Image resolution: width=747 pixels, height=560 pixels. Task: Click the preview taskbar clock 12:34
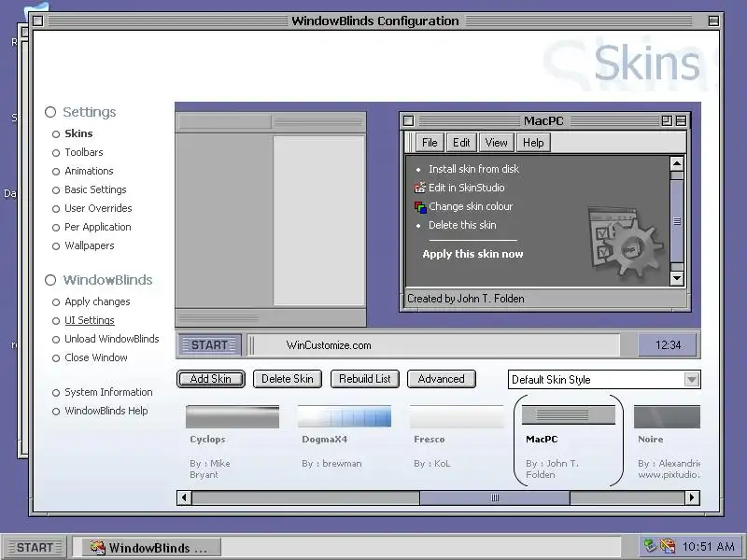coord(668,344)
